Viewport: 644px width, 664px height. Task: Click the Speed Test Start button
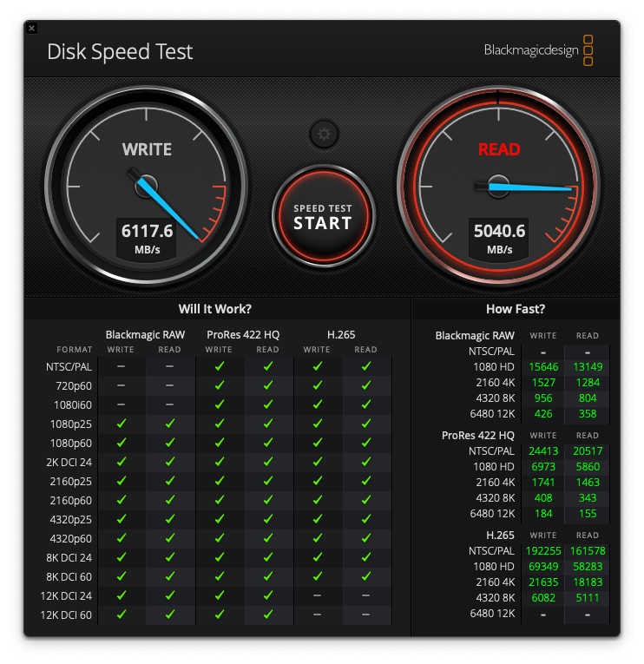[x=322, y=215]
